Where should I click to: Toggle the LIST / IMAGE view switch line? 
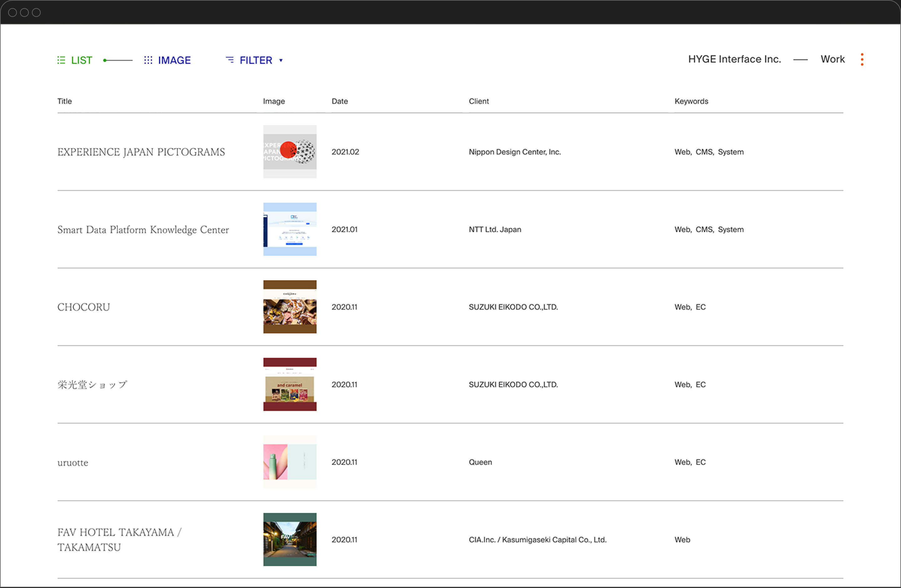[x=118, y=60]
